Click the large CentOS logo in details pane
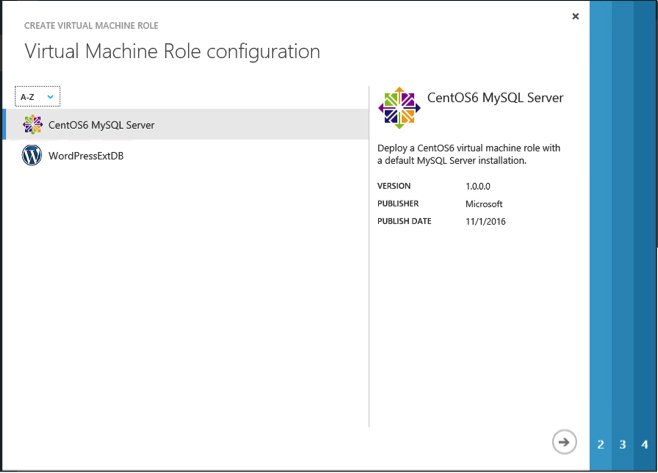 399,108
